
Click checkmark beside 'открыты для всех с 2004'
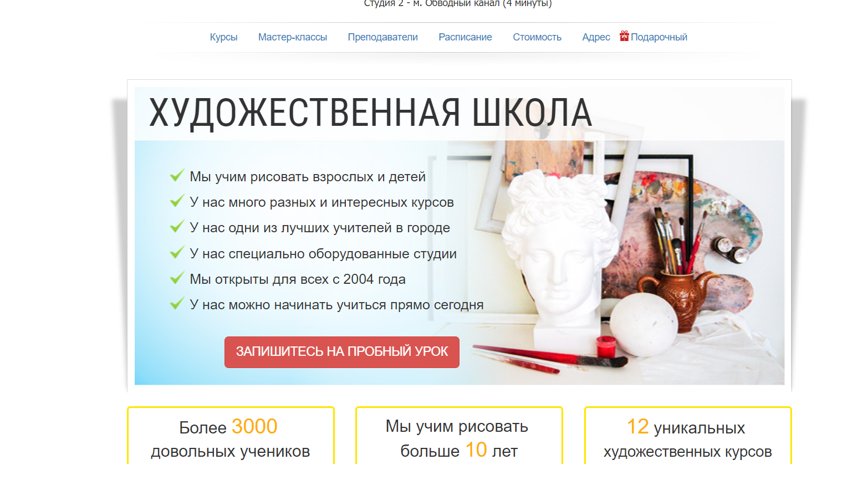point(177,278)
